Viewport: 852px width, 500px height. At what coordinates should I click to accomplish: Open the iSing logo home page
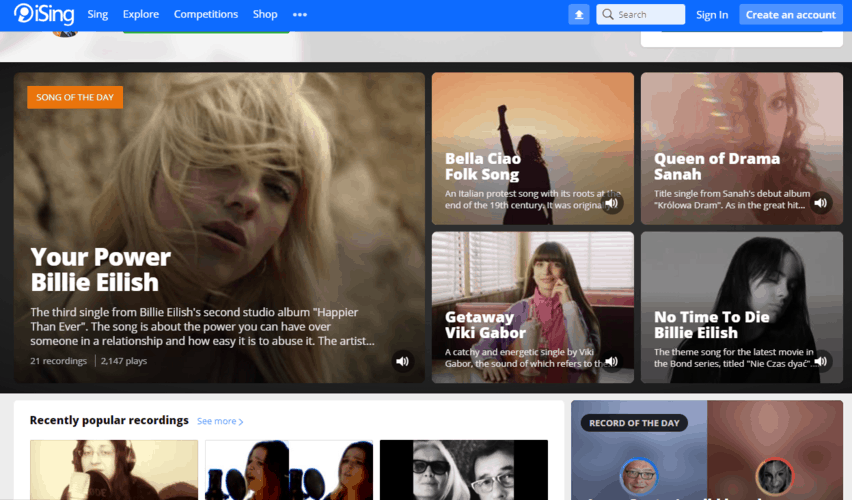click(44, 14)
